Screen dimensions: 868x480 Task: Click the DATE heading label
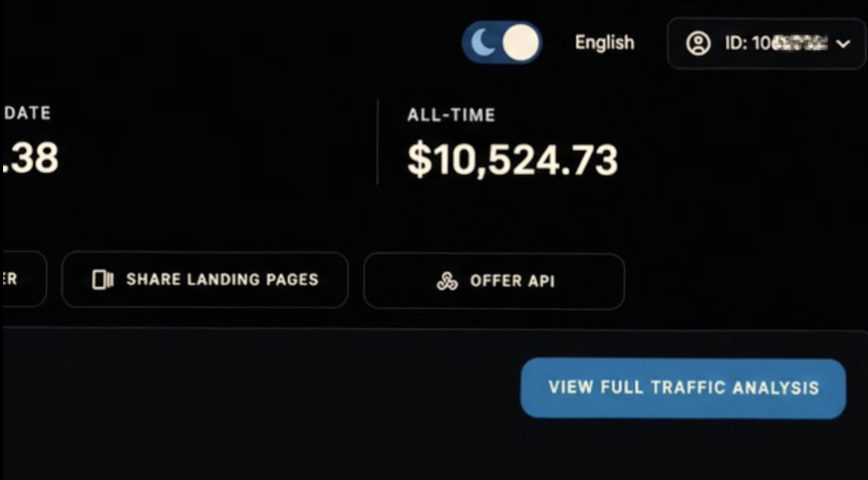point(28,113)
